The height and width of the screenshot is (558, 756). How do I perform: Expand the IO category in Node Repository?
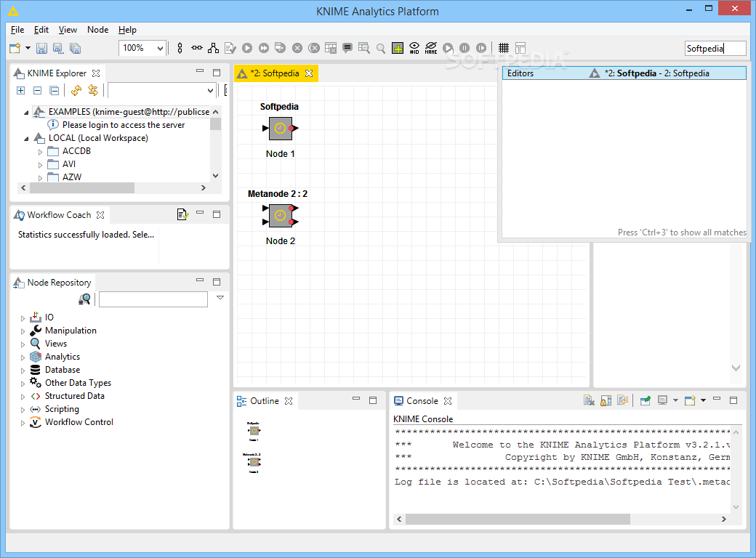click(x=23, y=318)
